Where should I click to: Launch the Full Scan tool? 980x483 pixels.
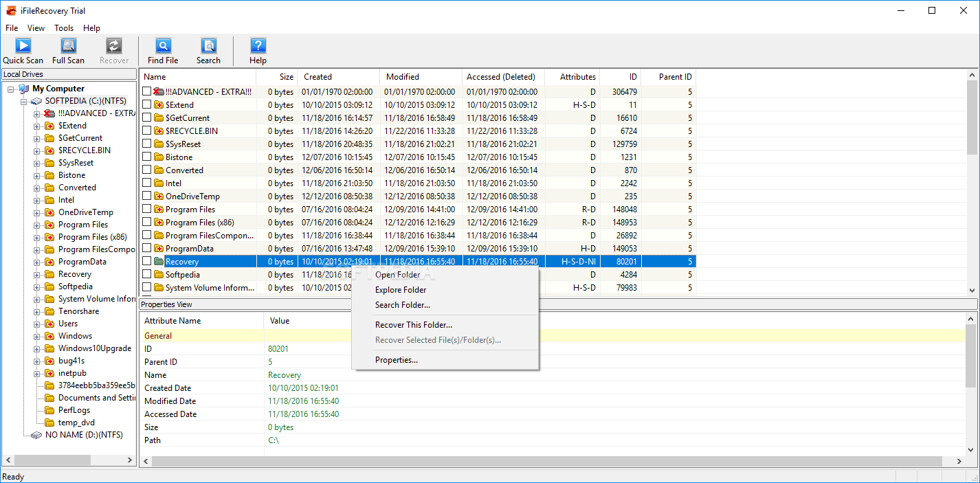coord(68,47)
